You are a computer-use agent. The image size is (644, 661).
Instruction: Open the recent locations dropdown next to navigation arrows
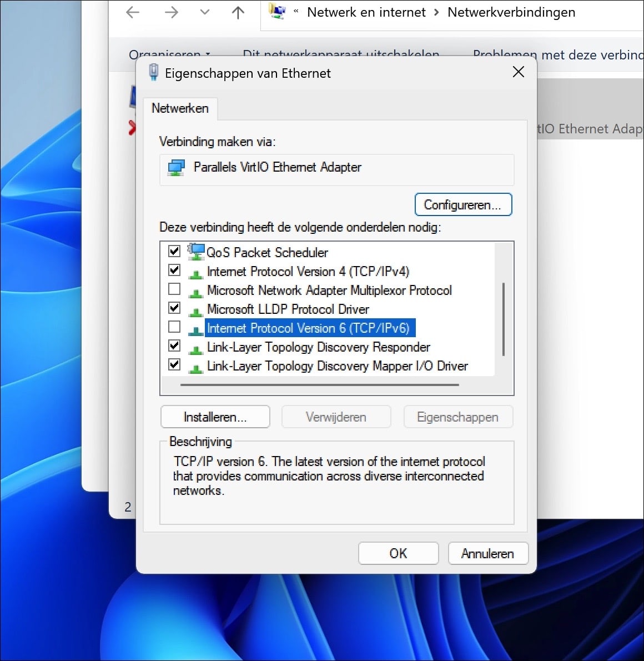pos(204,12)
